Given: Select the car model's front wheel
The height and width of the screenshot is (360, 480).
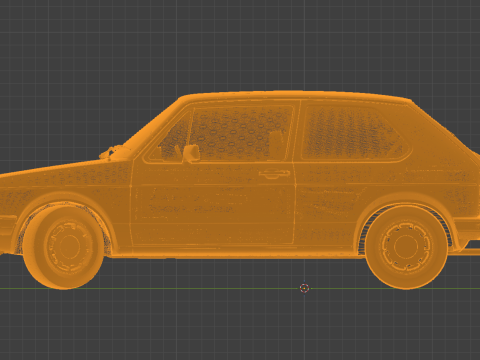Looking at the screenshot, I should click(x=64, y=247).
